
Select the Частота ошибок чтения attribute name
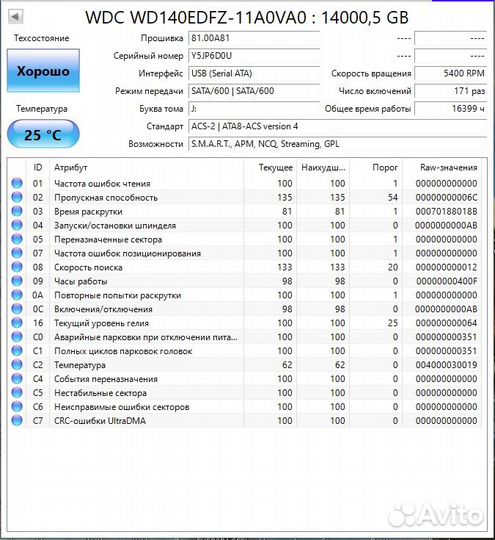pyautogui.click(x=102, y=184)
